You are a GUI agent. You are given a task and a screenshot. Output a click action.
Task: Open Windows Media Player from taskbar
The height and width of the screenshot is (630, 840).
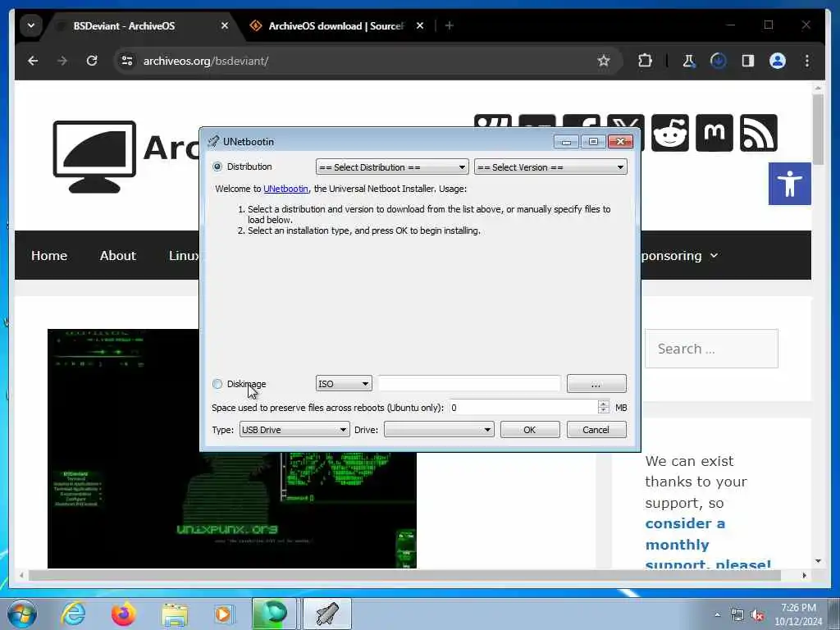coord(223,614)
